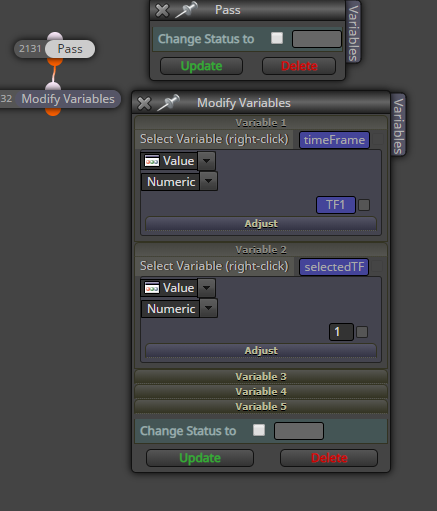This screenshot has height=511, width=437.
Task: Collapse the Variable 2 section header
Action: [261, 250]
